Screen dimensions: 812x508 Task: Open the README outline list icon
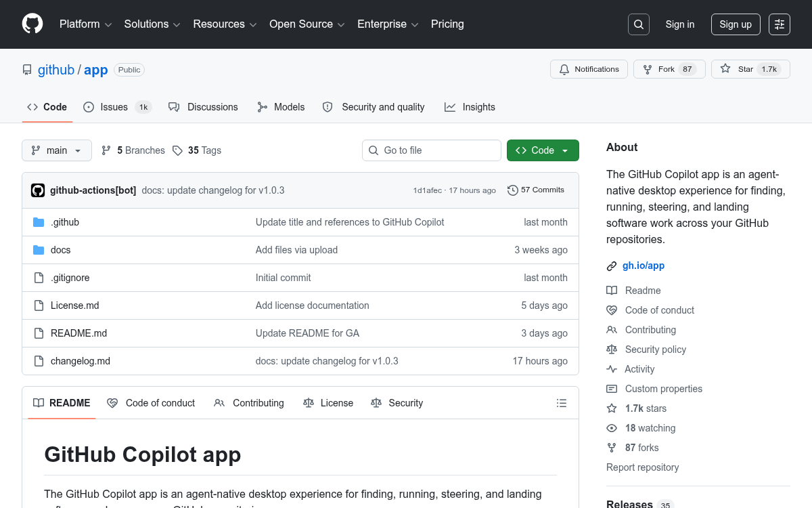tap(562, 403)
